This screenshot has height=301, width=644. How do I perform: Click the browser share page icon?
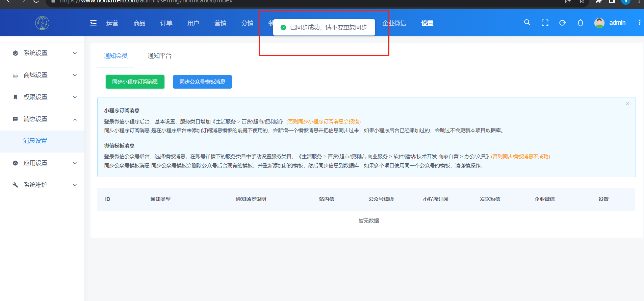[x=568, y=1]
